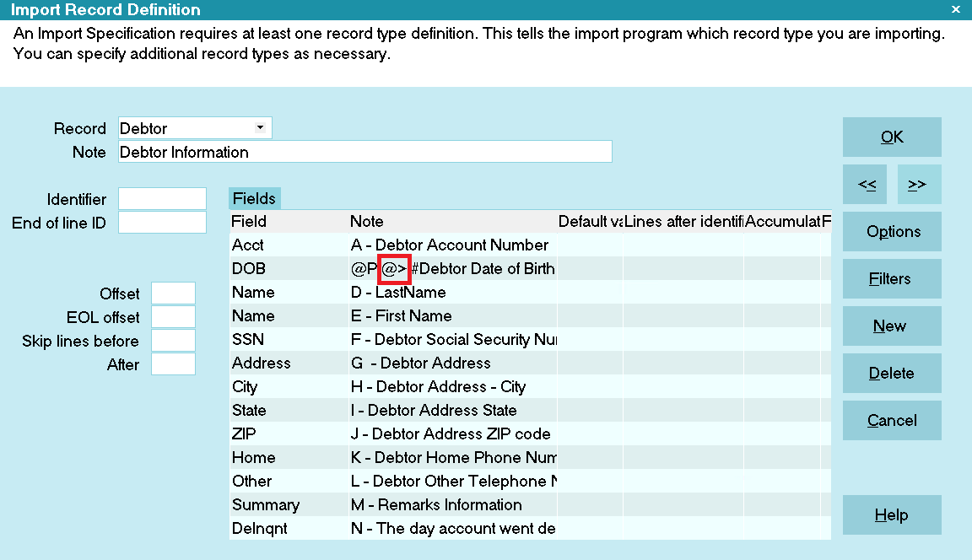Viewport: 972px width, 560px height.
Task: Click the Field column header
Action: coord(289,221)
